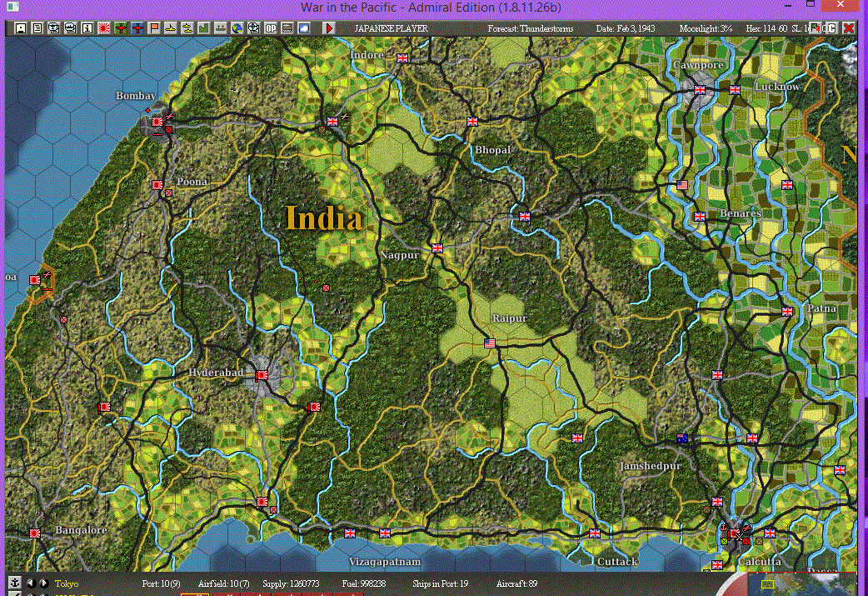Click the 'Date: Feb 3, 1943' status text
The width and height of the screenshot is (868, 596).
tap(626, 28)
